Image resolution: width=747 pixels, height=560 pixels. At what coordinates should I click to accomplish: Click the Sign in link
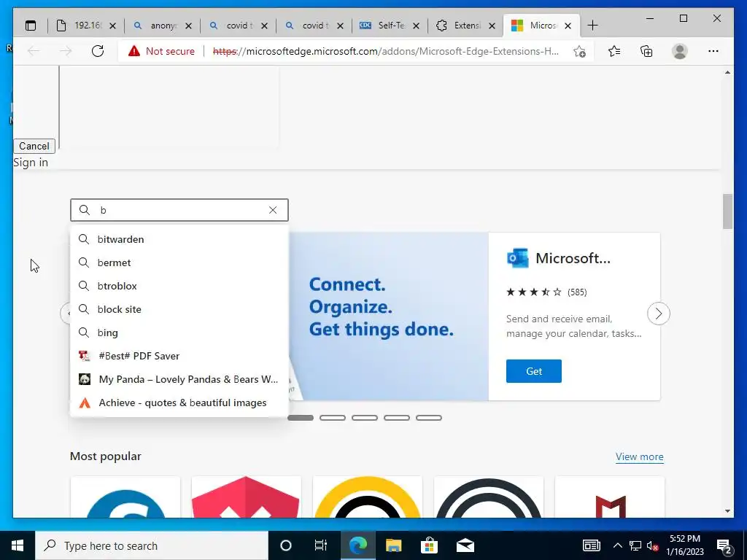click(31, 163)
